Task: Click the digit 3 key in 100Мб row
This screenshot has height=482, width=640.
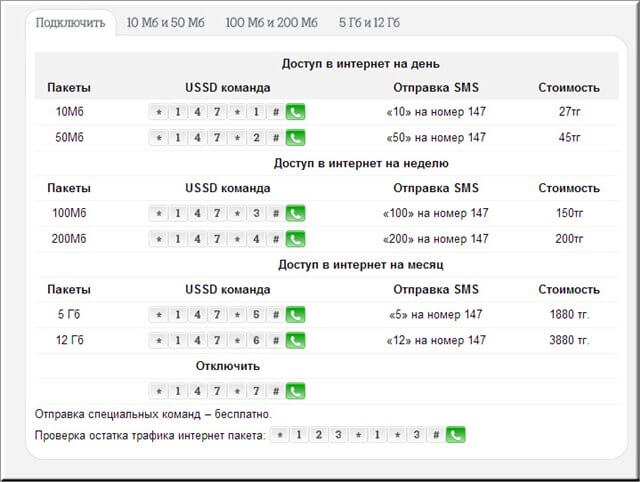Action: point(256,213)
